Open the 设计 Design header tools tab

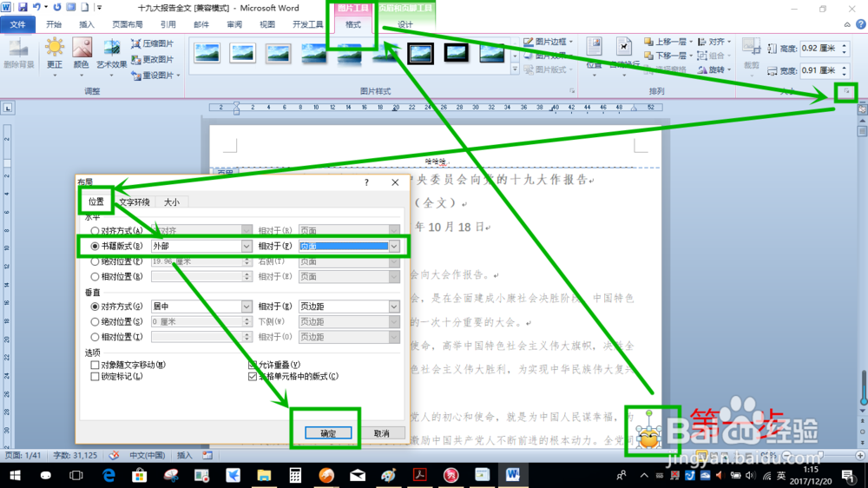(x=405, y=24)
